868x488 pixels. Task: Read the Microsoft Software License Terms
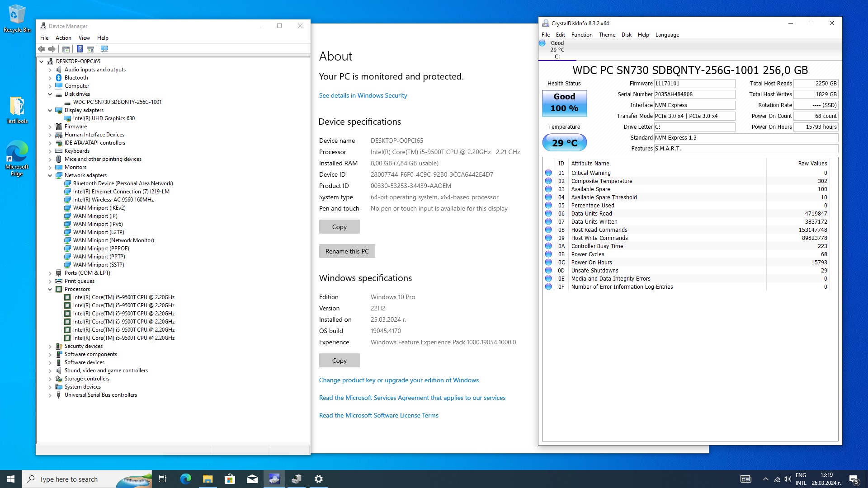[379, 415]
